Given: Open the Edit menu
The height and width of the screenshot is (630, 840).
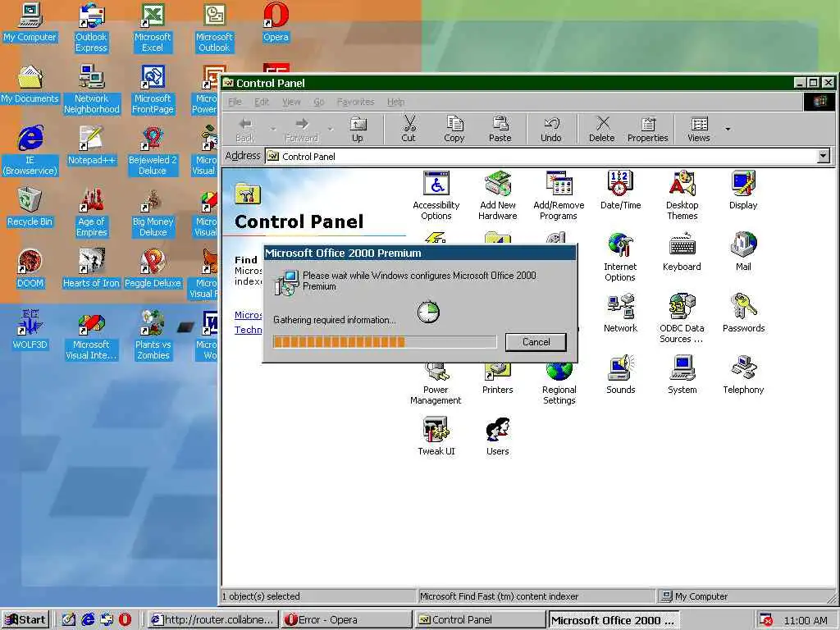Looking at the screenshot, I should (x=262, y=102).
